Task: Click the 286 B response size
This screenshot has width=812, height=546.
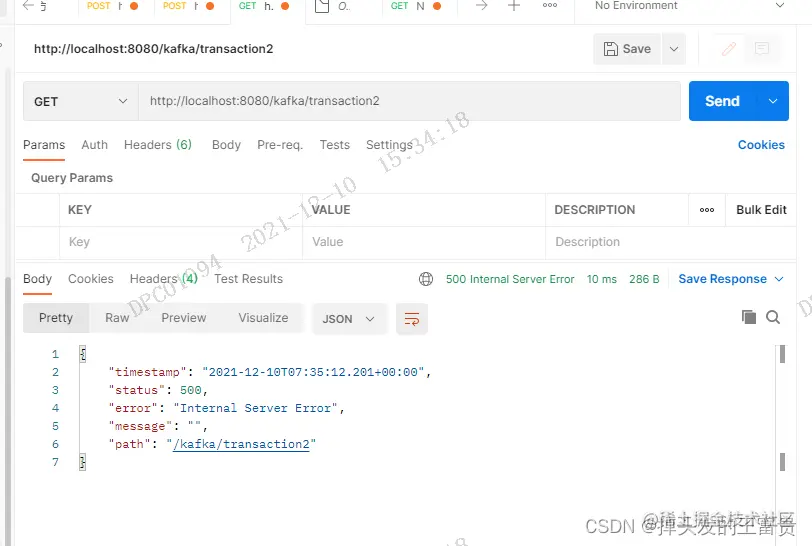Action: click(644, 279)
